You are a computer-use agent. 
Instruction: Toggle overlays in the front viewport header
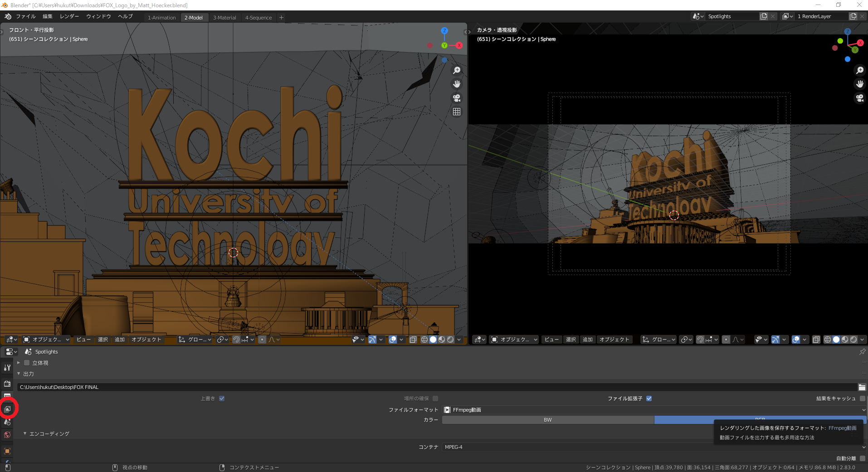tap(393, 339)
